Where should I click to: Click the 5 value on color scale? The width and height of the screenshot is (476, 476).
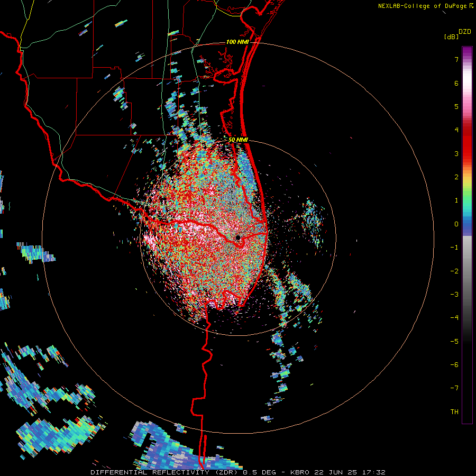tap(456, 106)
